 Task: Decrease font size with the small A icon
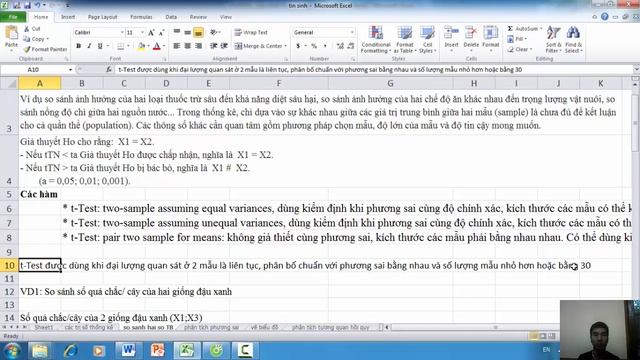coord(162,32)
